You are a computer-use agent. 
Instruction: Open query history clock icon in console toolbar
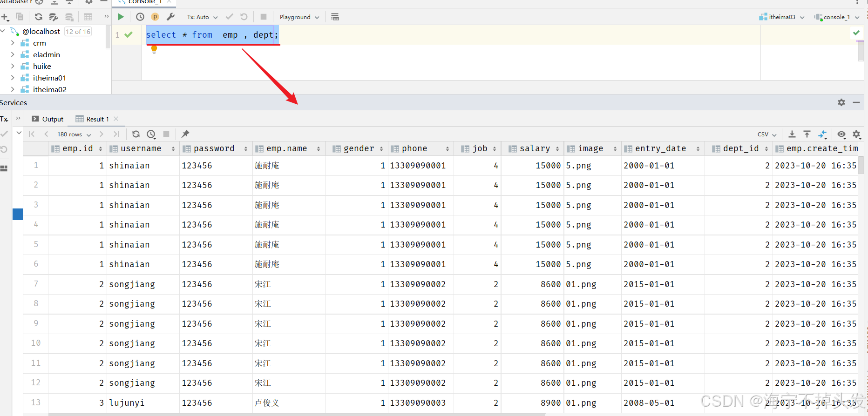point(140,17)
